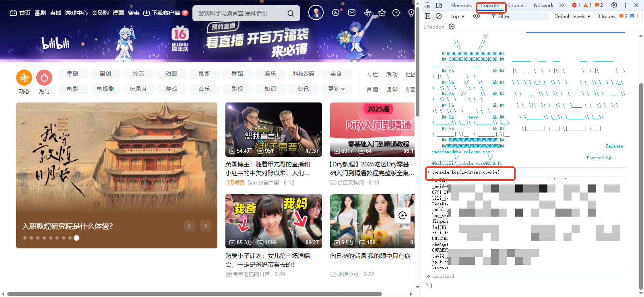Click the clear console icon
Screen dimensions: 644x297
(439, 16)
